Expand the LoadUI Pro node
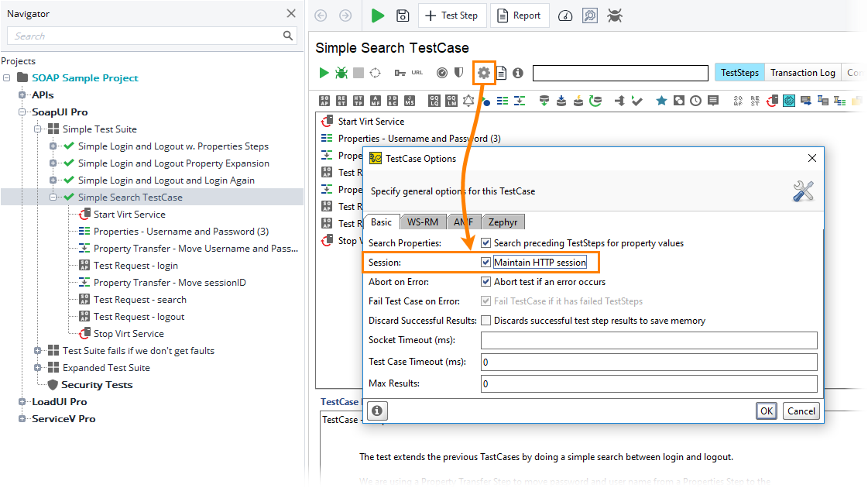Screen dimensions: 868x488 [22, 401]
